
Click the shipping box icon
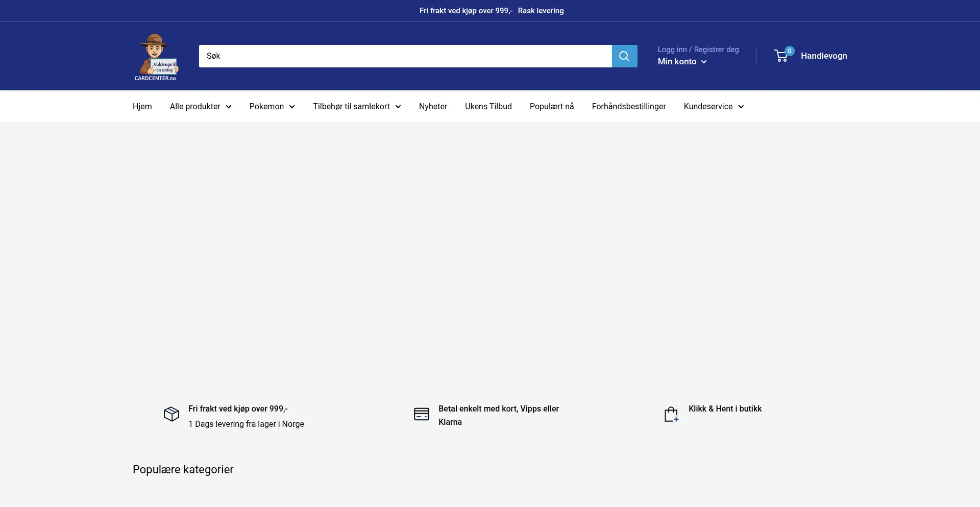(171, 414)
